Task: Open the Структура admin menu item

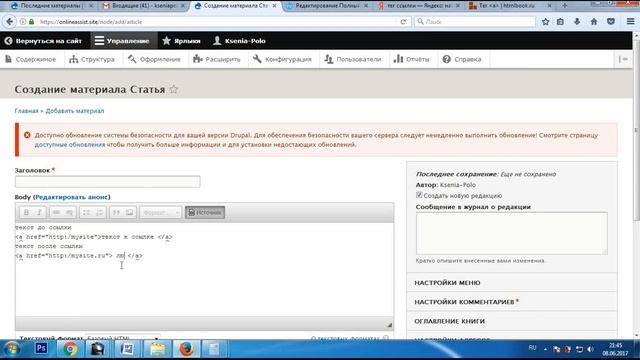Action: tap(92, 59)
